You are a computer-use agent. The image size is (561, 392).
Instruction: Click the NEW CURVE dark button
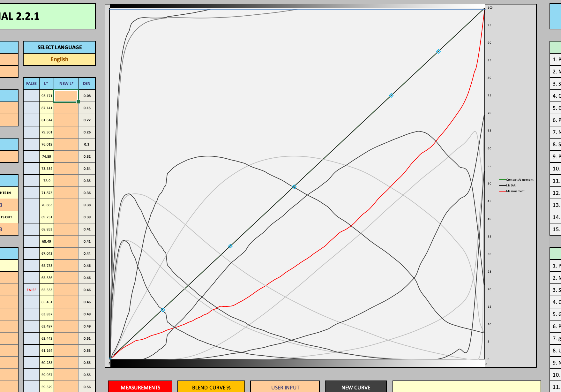click(x=355, y=387)
